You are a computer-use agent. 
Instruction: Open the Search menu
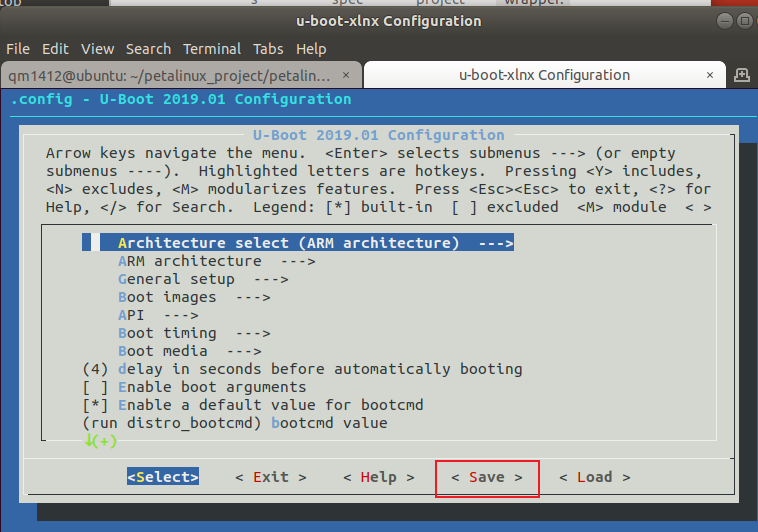point(148,49)
